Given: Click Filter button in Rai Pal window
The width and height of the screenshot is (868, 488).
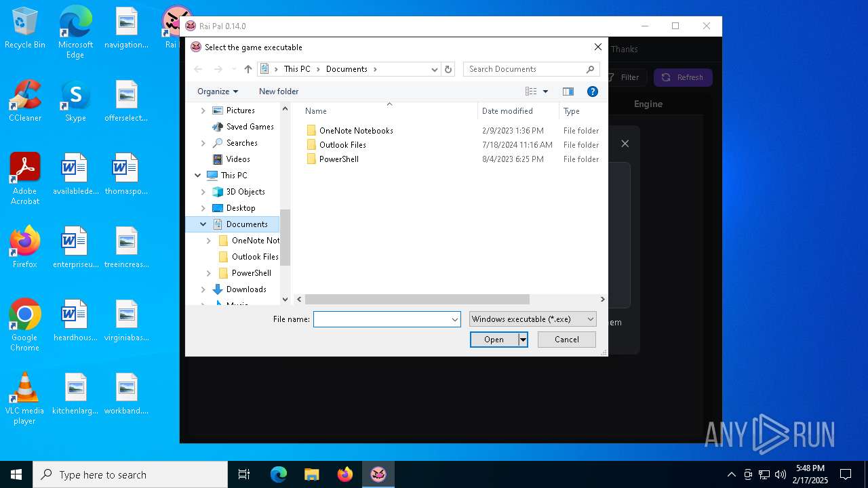Looking at the screenshot, I should pyautogui.click(x=624, y=77).
